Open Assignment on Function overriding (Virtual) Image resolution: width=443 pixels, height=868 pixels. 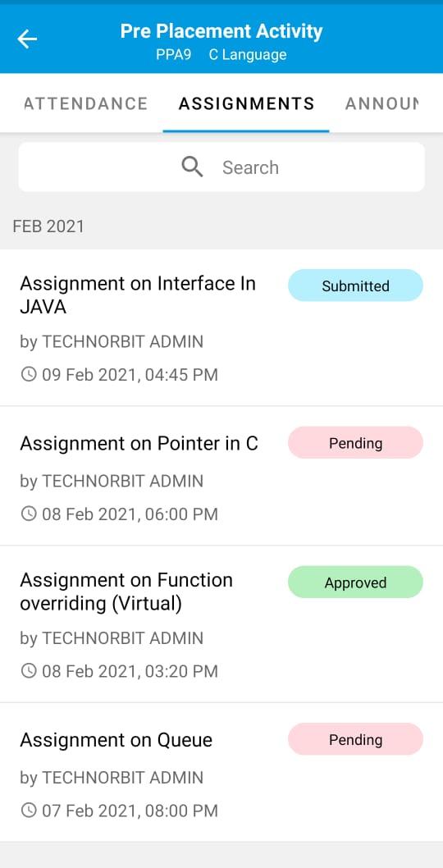pos(221,624)
